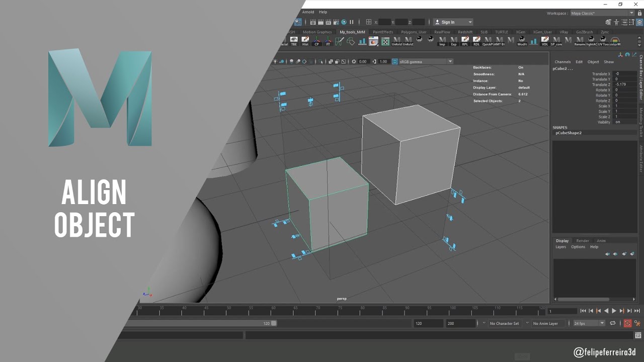This screenshot has height=362, width=644.
Task: Click the play forwards button
Action: coord(614,311)
